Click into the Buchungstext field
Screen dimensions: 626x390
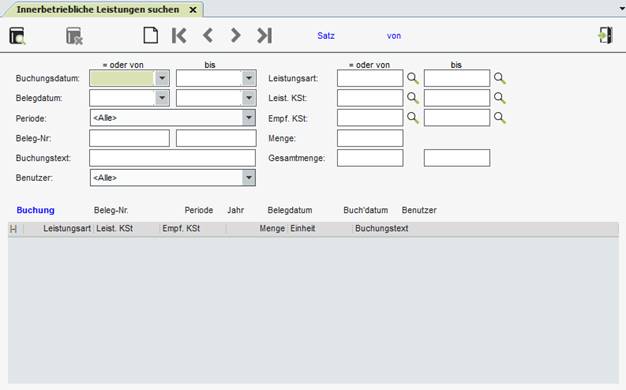pyautogui.click(x=172, y=158)
